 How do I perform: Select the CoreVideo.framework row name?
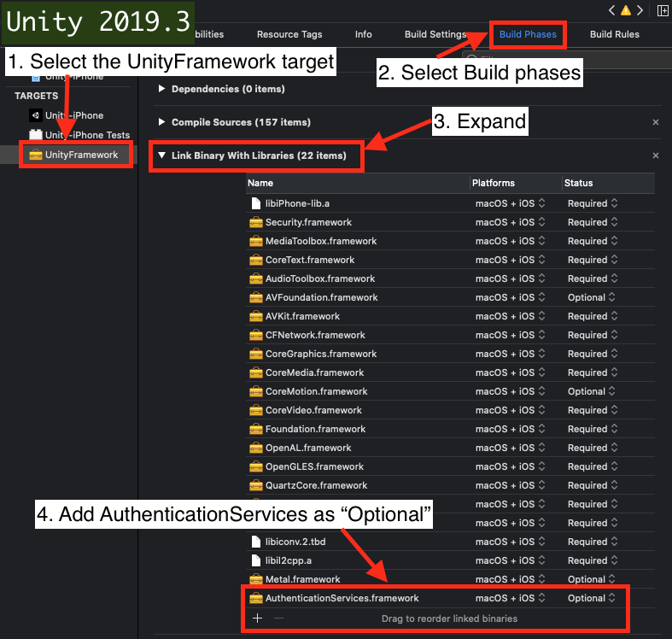click(313, 410)
